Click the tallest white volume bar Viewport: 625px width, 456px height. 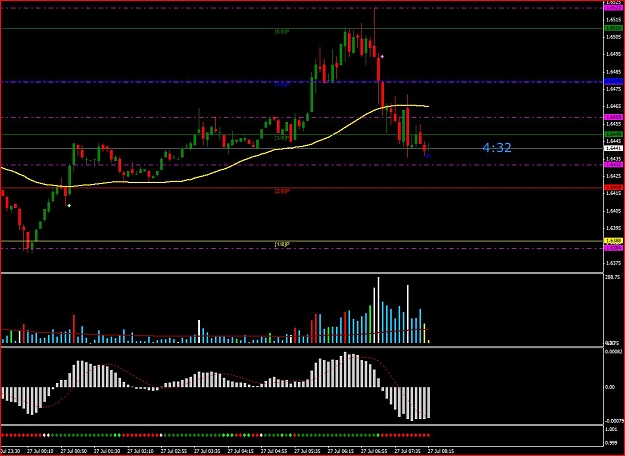click(378, 310)
